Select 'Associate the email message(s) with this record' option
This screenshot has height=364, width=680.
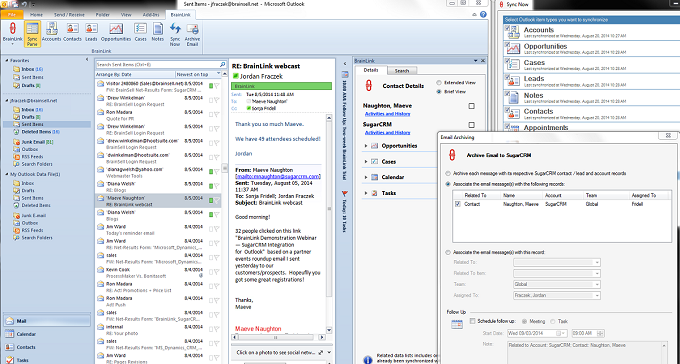coord(448,252)
